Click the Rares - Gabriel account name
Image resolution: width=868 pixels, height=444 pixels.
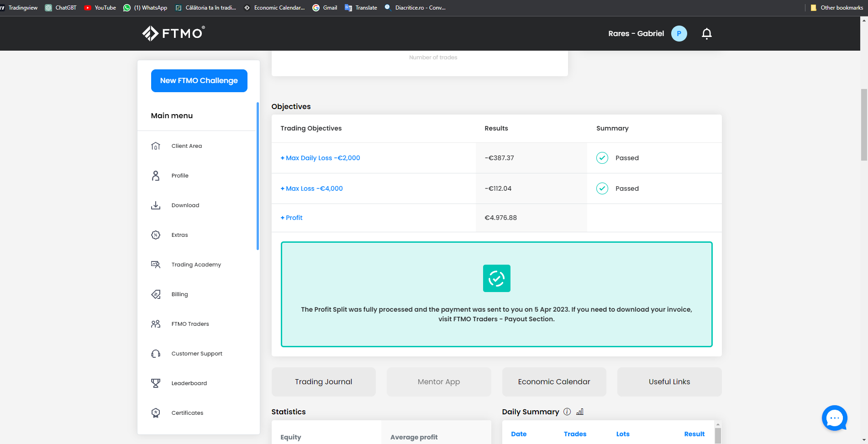(636, 34)
